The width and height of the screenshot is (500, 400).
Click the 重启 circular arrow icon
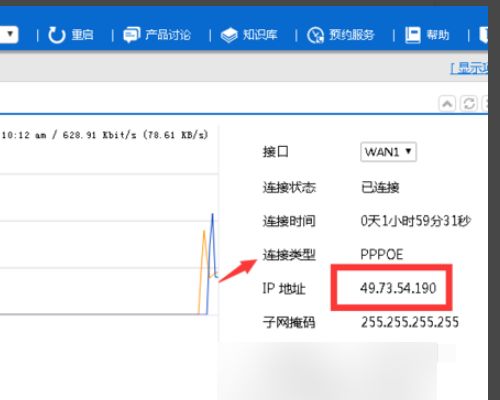pos(56,35)
